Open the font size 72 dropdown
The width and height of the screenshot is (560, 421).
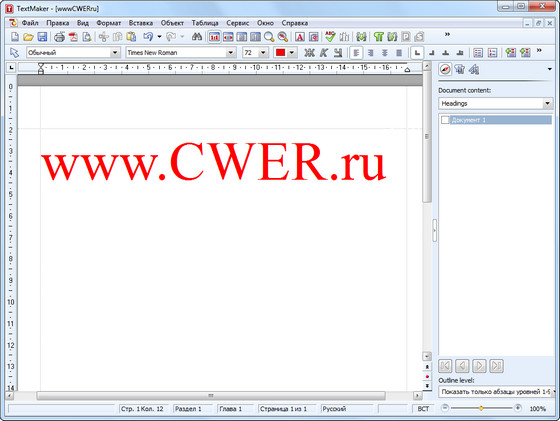pos(263,53)
